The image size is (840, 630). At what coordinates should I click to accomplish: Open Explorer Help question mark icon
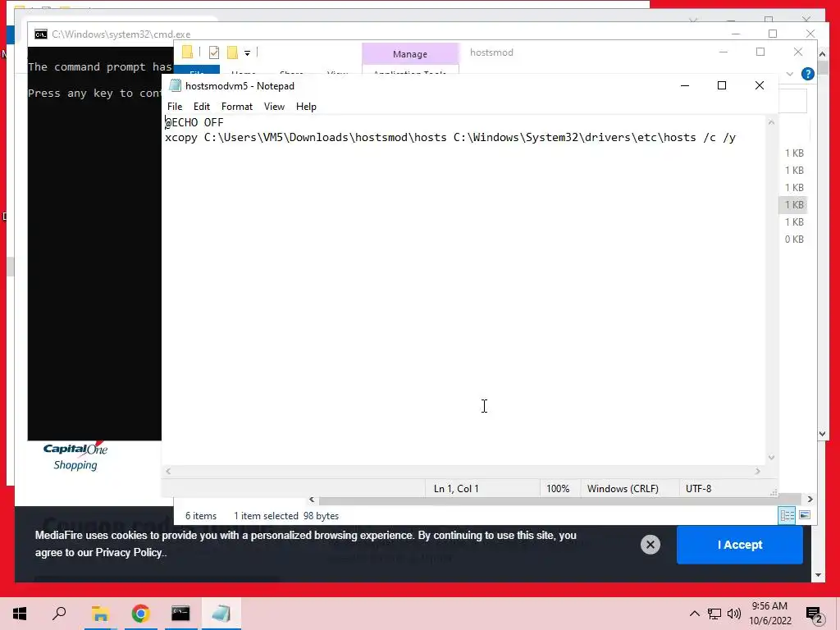click(807, 74)
